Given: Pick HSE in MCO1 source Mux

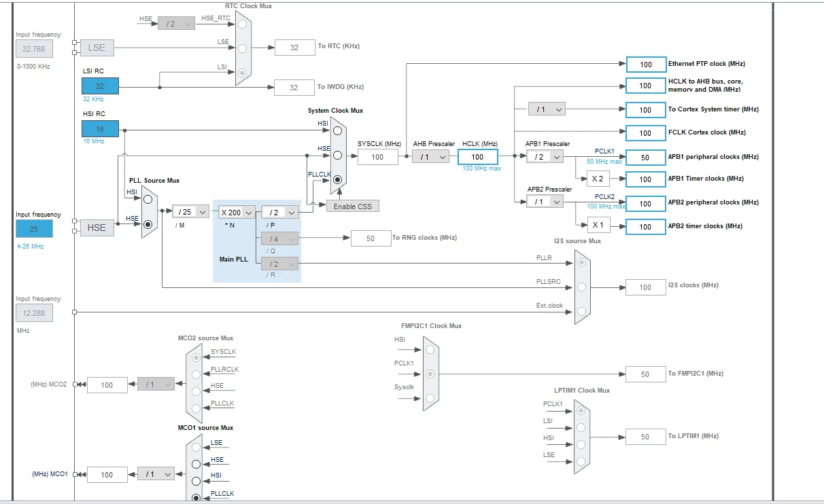Looking at the screenshot, I should 196,465.
